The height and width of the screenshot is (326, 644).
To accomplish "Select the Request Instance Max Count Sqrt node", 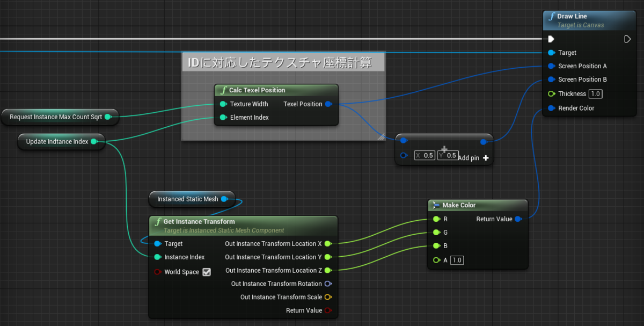I will point(59,117).
